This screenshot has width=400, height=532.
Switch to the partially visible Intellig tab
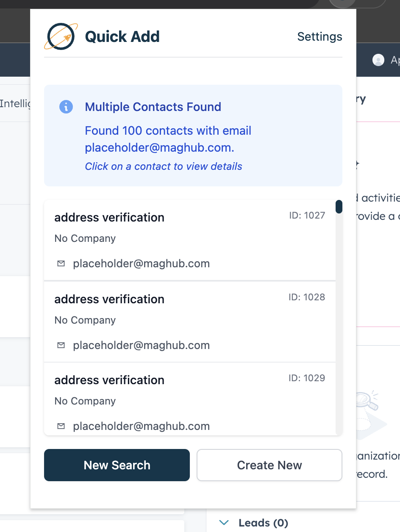pos(15,103)
